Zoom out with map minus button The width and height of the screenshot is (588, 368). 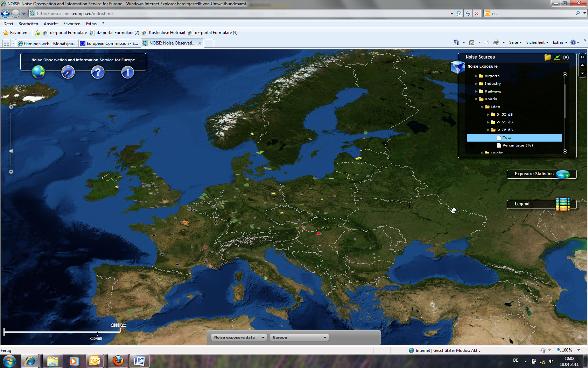pyautogui.click(x=11, y=172)
